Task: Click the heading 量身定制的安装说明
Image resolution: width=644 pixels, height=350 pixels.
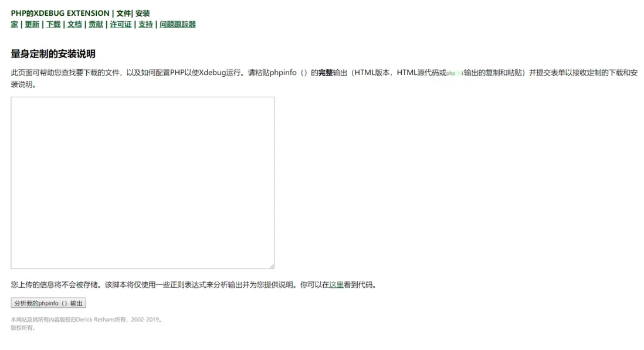Action: click(53, 54)
